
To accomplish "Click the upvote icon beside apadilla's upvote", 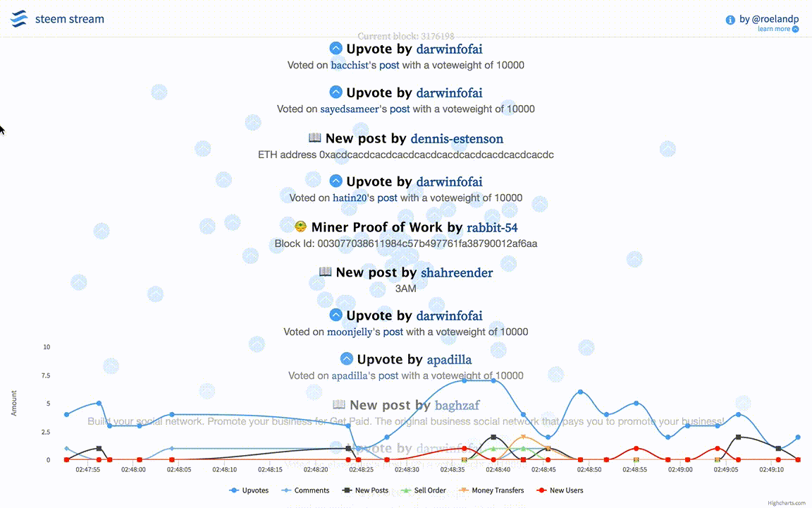I will tap(346, 359).
